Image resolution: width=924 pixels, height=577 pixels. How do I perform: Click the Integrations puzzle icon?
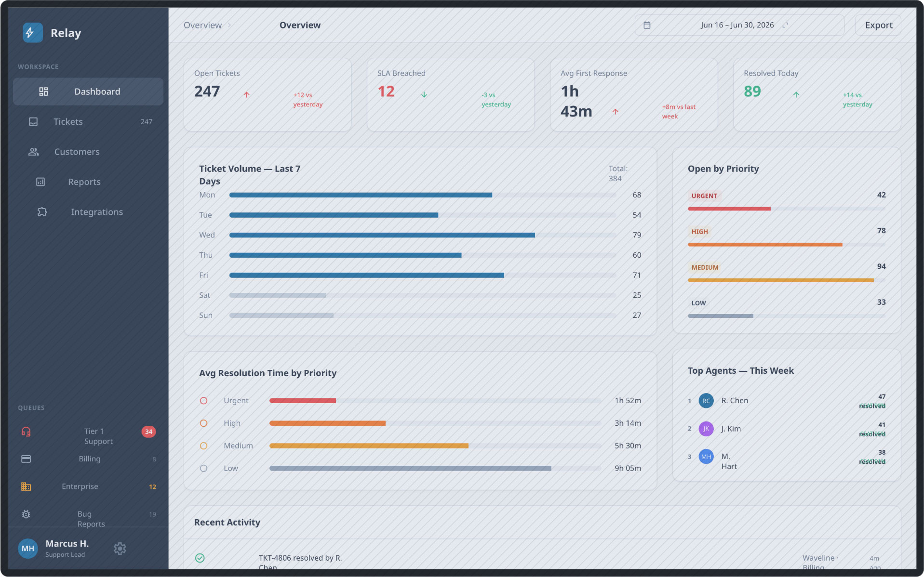(x=42, y=212)
